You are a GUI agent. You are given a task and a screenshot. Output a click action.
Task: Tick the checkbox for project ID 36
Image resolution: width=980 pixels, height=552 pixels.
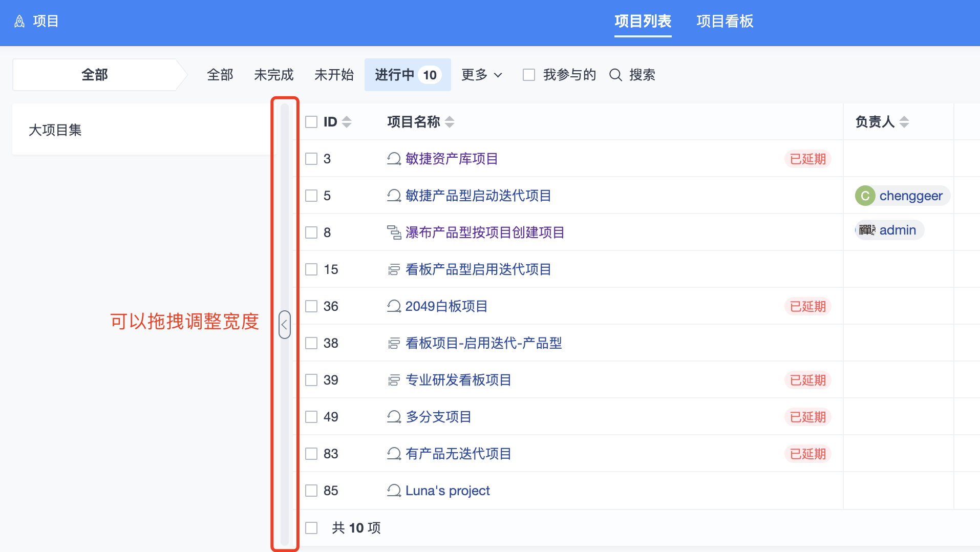311,306
